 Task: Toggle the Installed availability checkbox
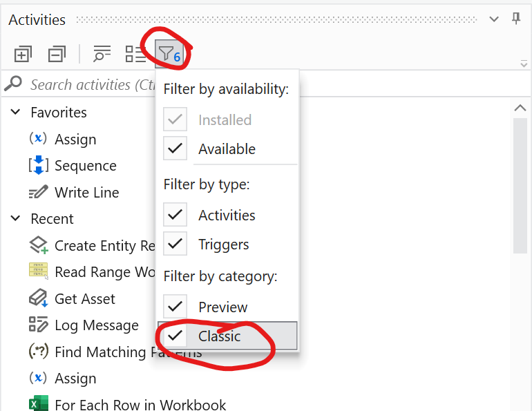[x=175, y=120]
